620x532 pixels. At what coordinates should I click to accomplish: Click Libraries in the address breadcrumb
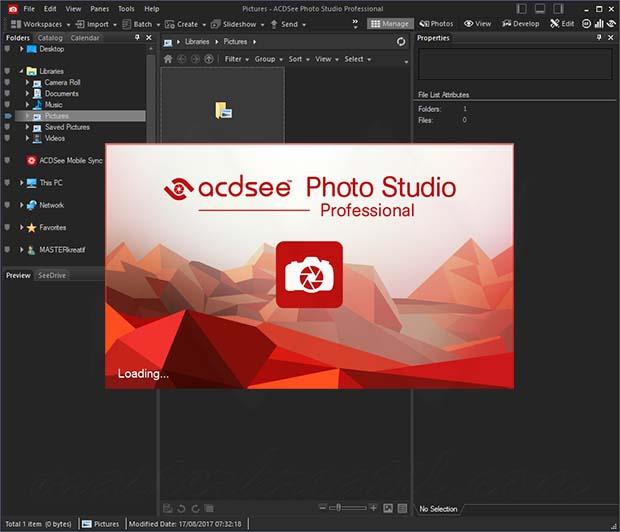coord(197,42)
